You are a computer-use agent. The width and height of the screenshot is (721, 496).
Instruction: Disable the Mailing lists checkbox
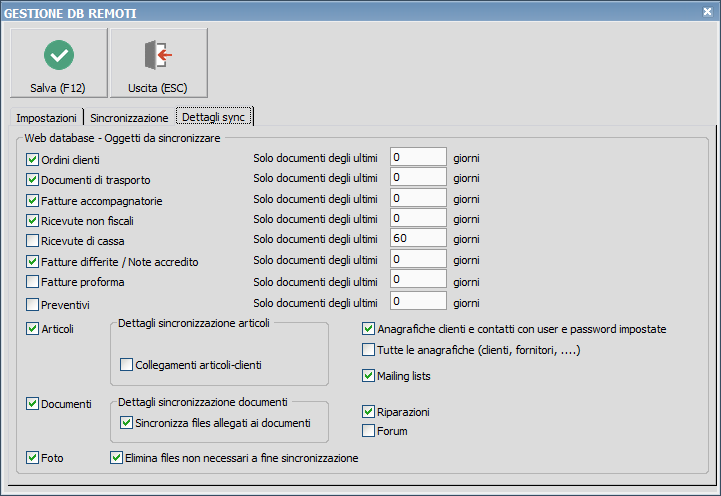[x=368, y=376]
